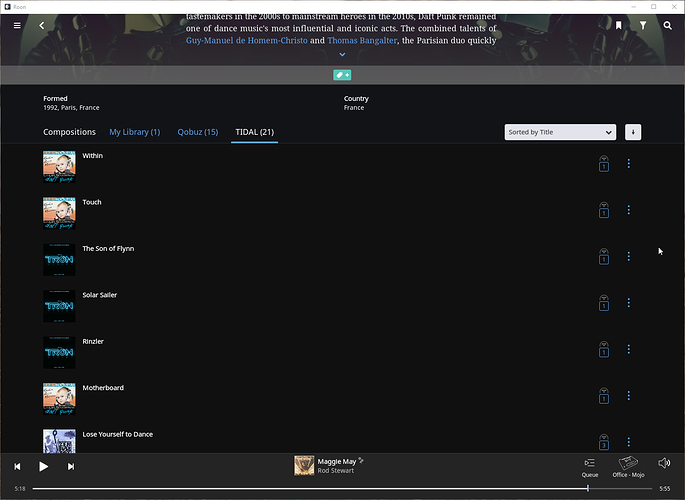Image resolution: width=685 pixels, height=500 pixels.
Task: Open the Solar Sailer title
Action: pos(100,295)
